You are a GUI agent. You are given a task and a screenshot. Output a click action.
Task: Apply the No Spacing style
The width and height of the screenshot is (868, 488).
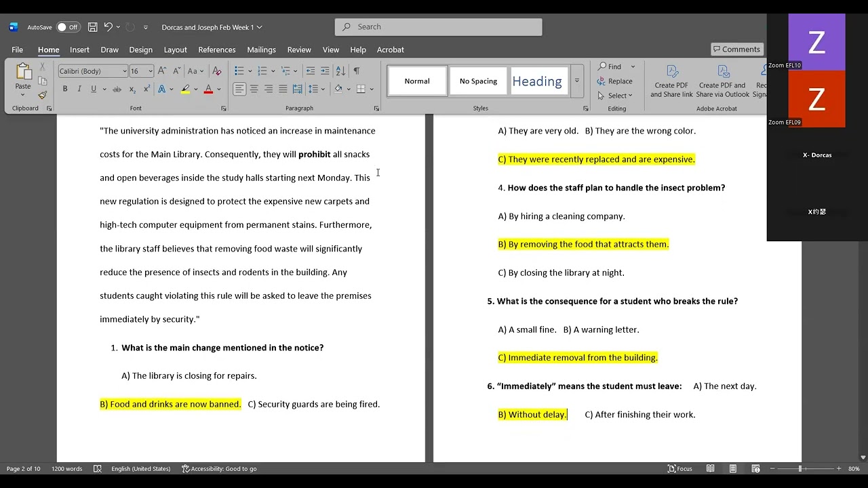(x=478, y=81)
